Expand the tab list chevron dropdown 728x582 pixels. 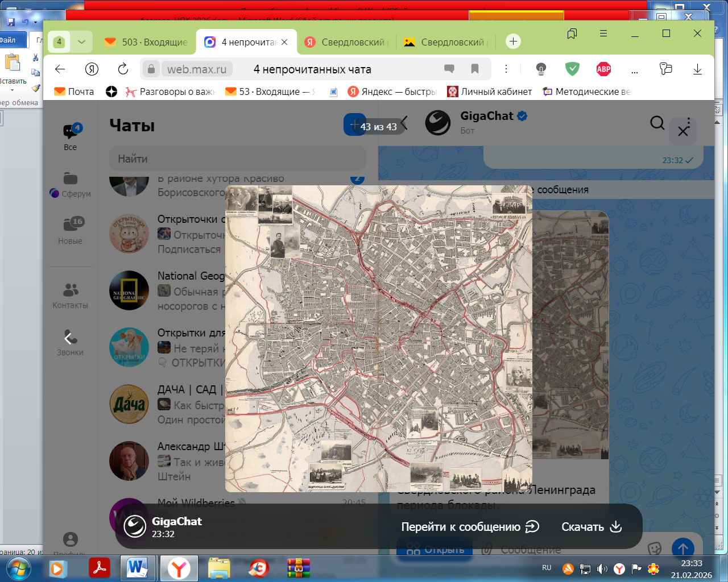coord(81,41)
